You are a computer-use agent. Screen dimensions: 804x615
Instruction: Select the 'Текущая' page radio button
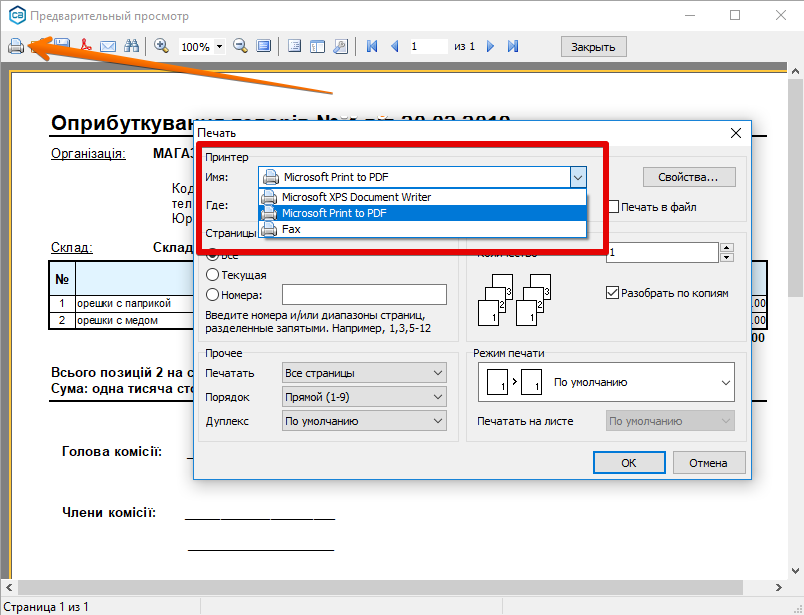tap(212, 274)
